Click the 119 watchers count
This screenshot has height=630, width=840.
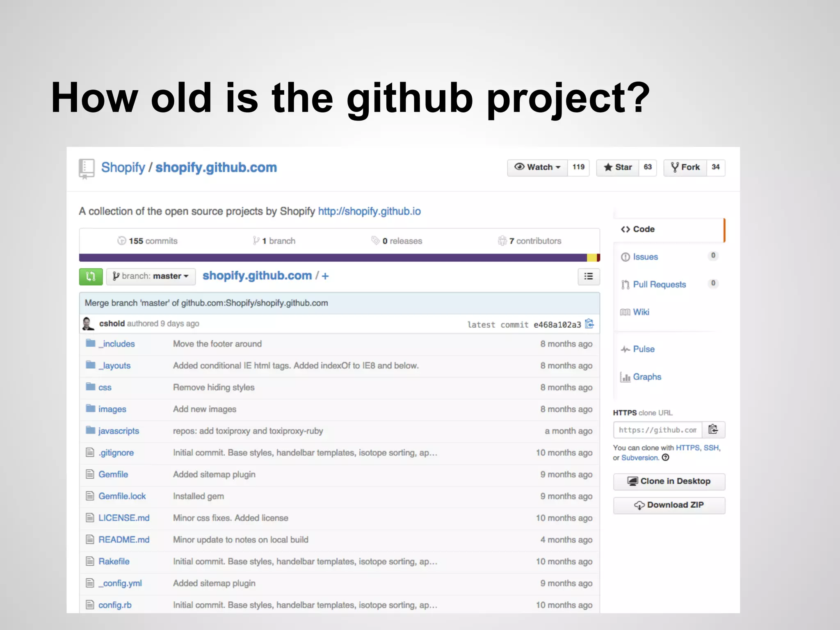(x=578, y=167)
